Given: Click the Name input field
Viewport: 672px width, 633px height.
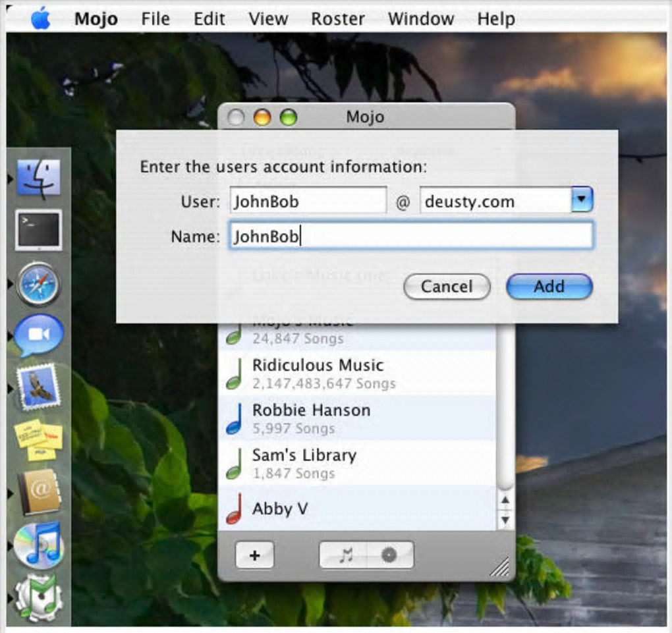Looking at the screenshot, I should coord(411,235).
